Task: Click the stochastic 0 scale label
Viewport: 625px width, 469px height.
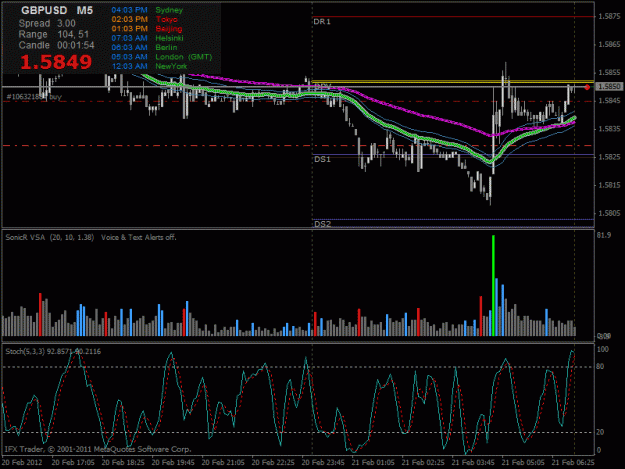Action: [599, 450]
